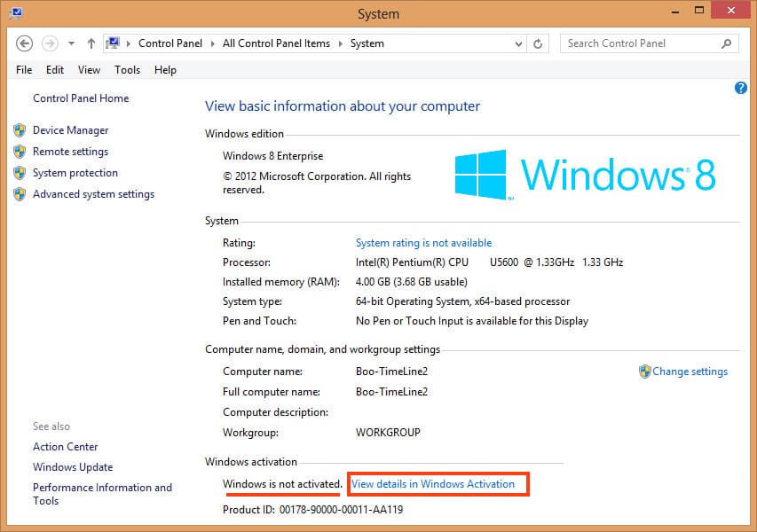This screenshot has width=757, height=532.
Task: Click the shield icon beside Device Manager
Action: coord(20,130)
